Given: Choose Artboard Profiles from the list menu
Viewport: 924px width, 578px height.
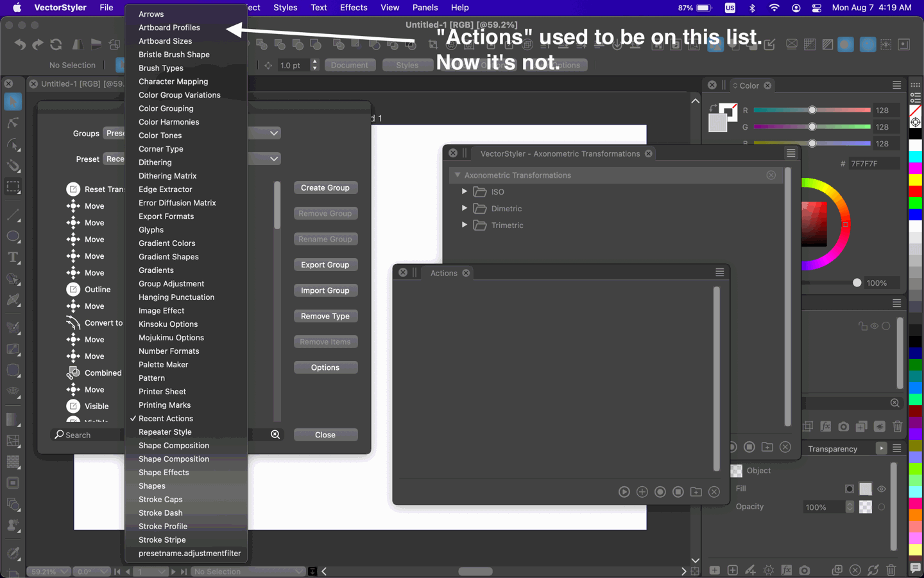Looking at the screenshot, I should 169,28.
